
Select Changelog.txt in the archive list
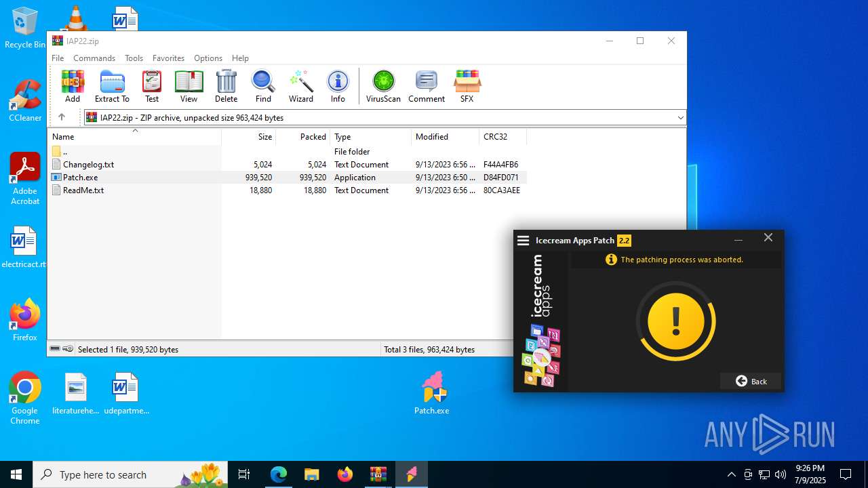287,165
